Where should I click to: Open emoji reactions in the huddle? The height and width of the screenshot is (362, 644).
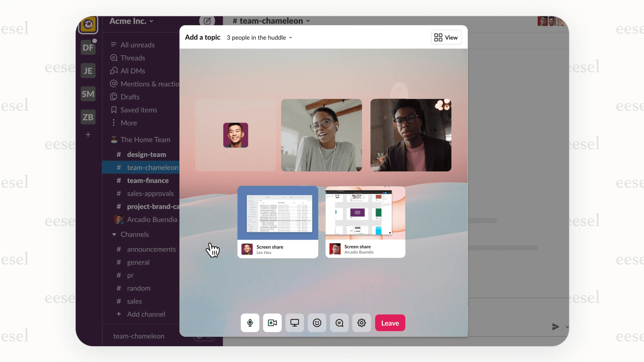click(317, 323)
